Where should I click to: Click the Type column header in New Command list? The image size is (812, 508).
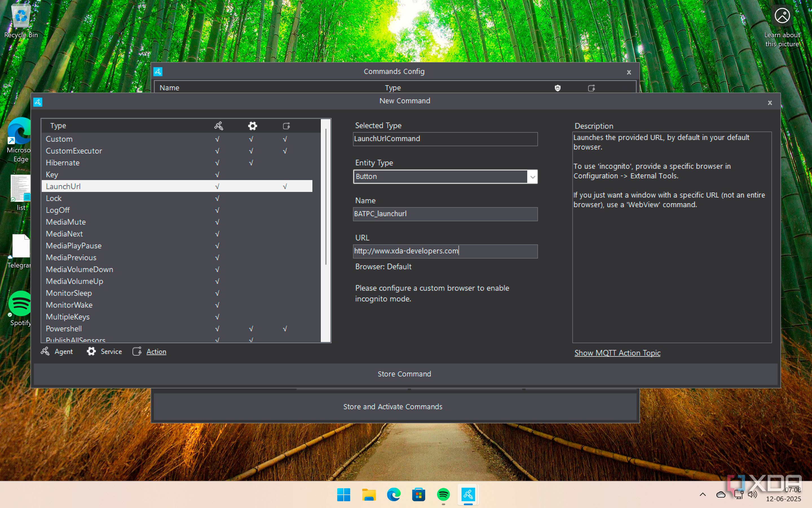(58, 126)
